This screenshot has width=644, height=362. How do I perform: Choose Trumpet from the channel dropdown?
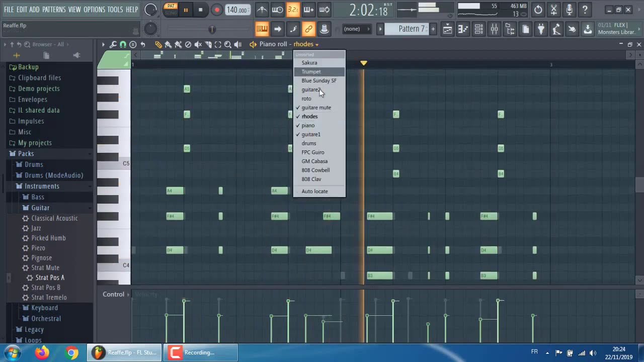coord(319,72)
